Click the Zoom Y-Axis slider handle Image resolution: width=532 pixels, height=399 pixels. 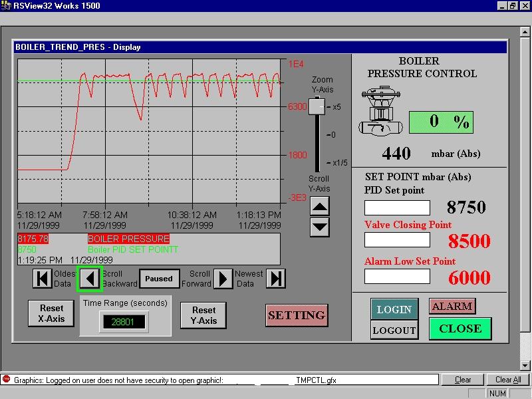coord(317,106)
